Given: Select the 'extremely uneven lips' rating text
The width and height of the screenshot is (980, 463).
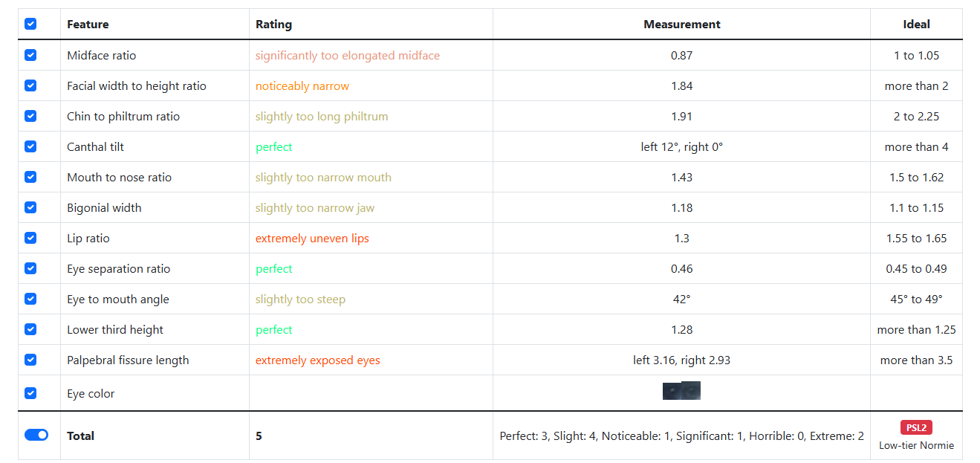Looking at the screenshot, I should pyautogui.click(x=312, y=239).
